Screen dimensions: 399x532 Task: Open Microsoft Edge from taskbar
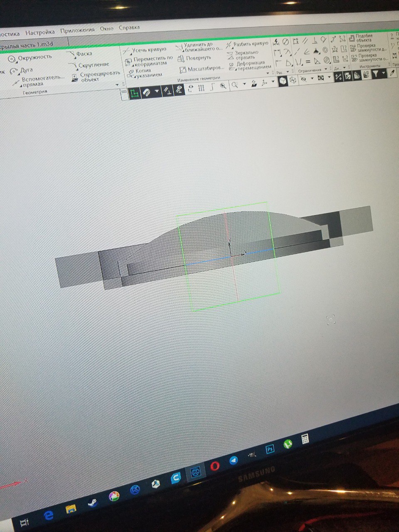click(49, 516)
